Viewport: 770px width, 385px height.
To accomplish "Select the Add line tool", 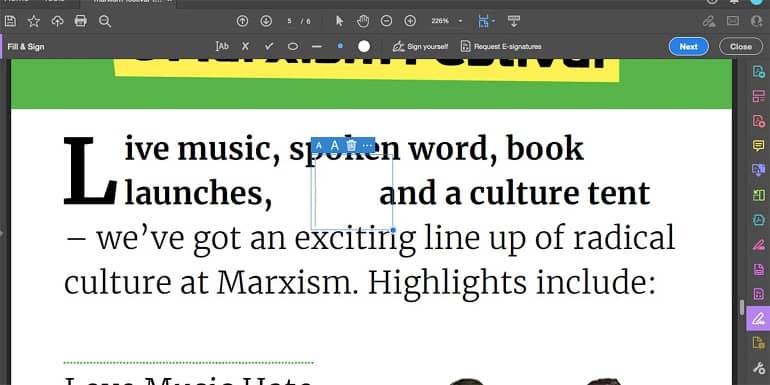I will [317, 47].
